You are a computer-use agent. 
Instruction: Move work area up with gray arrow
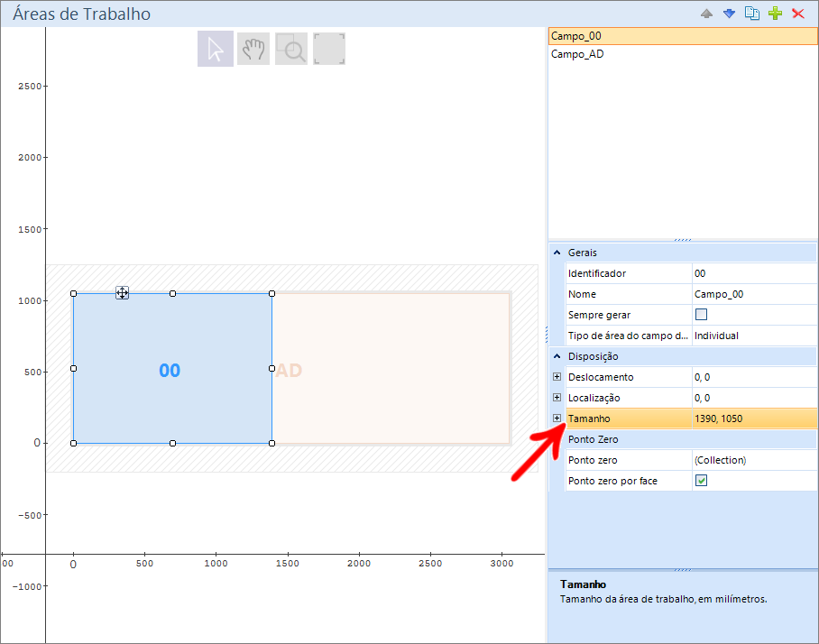[706, 14]
